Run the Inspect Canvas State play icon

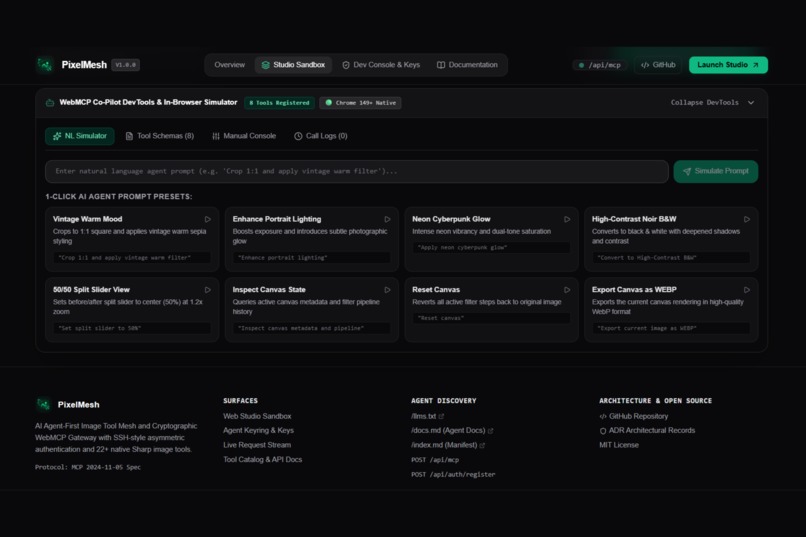tap(387, 290)
